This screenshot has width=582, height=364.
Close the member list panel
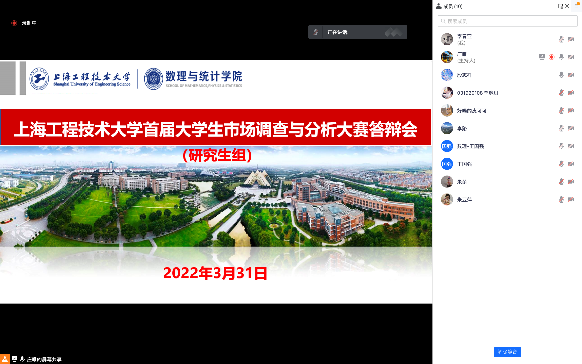click(x=567, y=6)
